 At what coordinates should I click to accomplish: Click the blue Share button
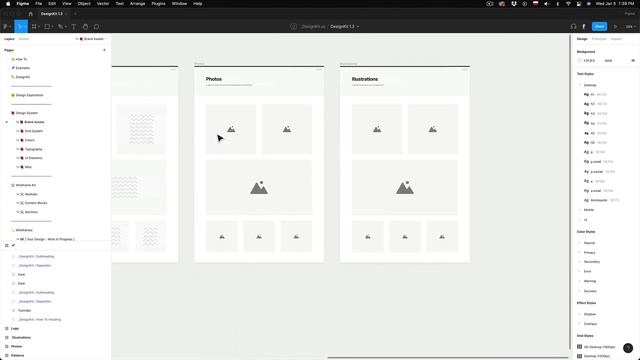599,27
